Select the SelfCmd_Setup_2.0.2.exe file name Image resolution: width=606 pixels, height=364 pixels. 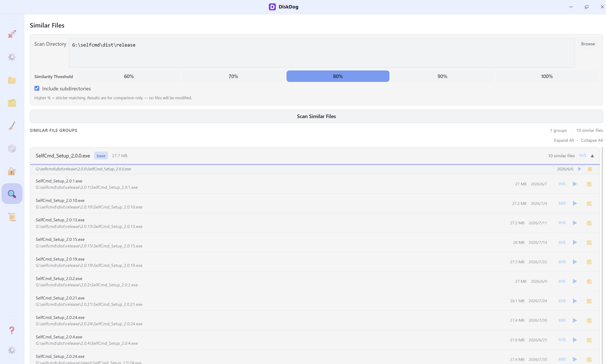[59, 278]
